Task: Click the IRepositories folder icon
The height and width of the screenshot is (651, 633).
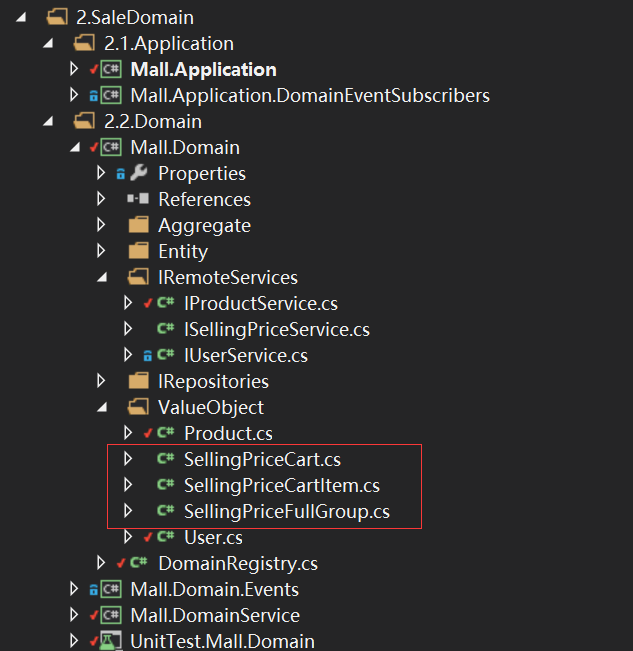Action: [x=139, y=381]
